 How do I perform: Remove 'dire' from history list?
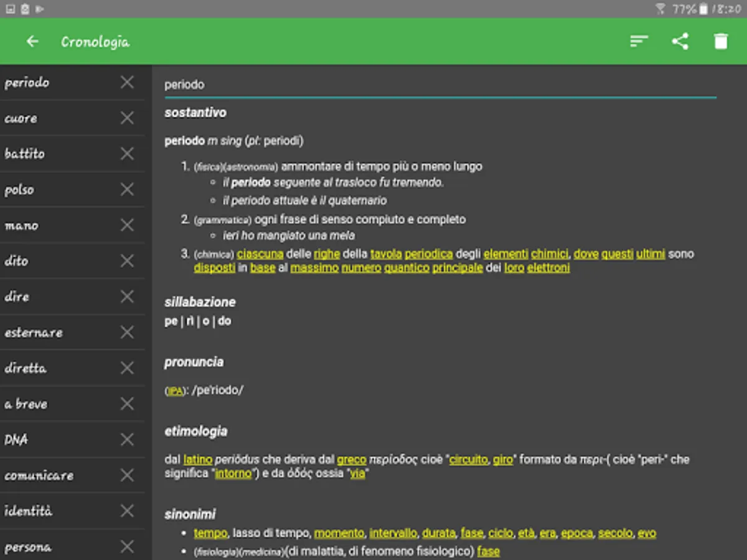pos(127,297)
